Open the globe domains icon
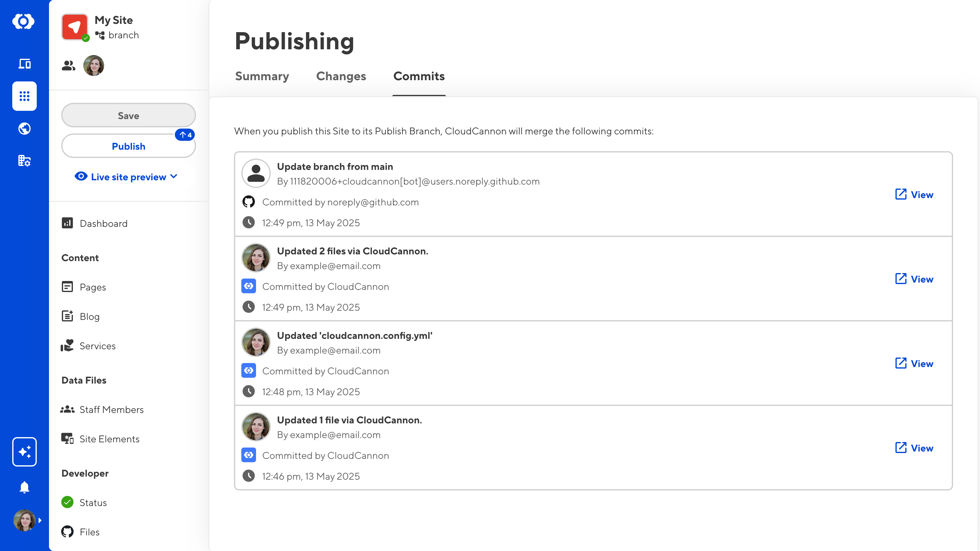Viewport: 980px width, 551px height. point(24,129)
